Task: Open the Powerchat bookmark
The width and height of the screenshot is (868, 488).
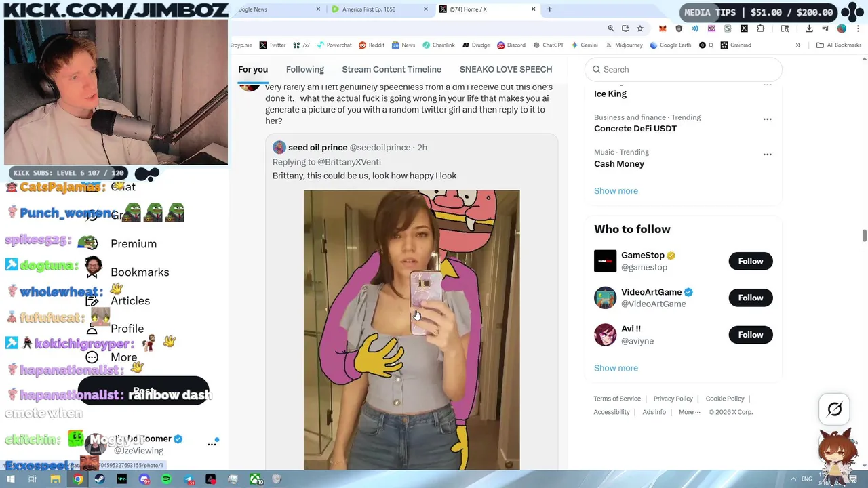Action: [x=334, y=45]
